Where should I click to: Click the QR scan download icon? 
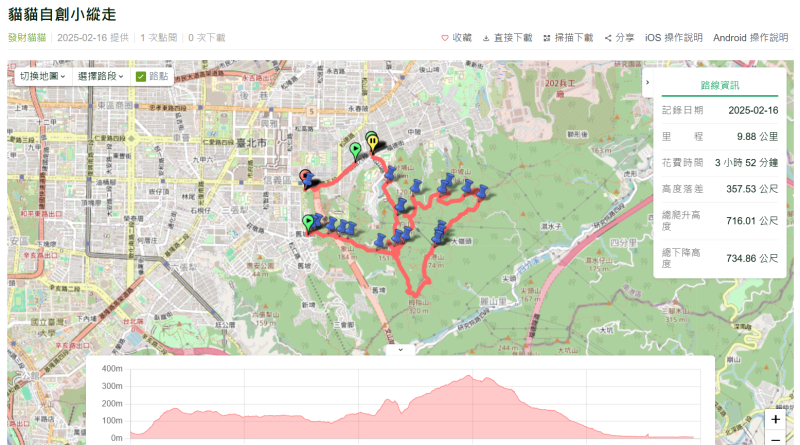click(x=546, y=38)
